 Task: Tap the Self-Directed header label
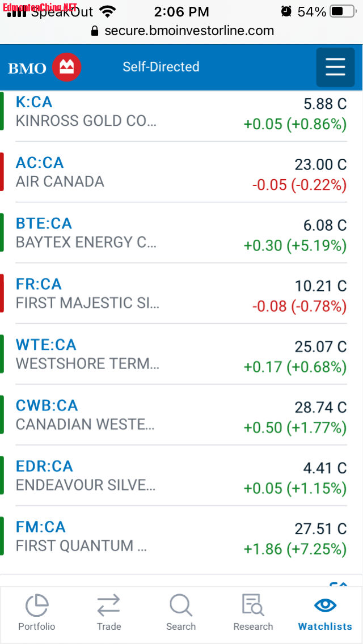(x=161, y=67)
